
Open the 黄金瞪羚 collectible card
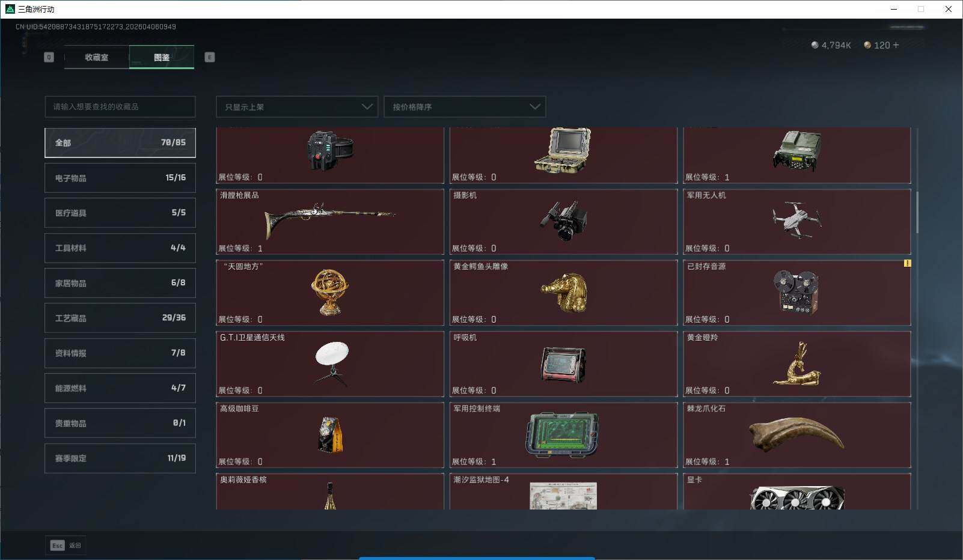tap(797, 364)
